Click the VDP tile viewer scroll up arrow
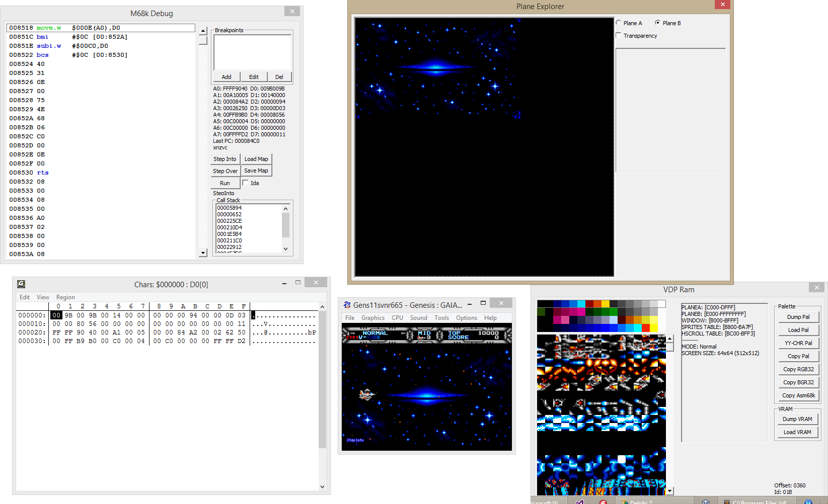This screenshot has width=828, height=504. tap(669, 339)
